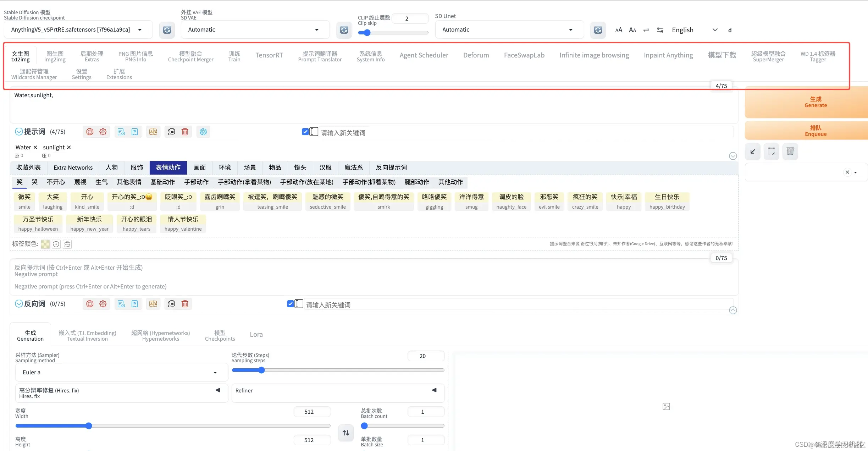Open prompt settings gear in prompt toolbar
The height and width of the screenshot is (451, 868).
pyautogui.click(x=103, y=132)
